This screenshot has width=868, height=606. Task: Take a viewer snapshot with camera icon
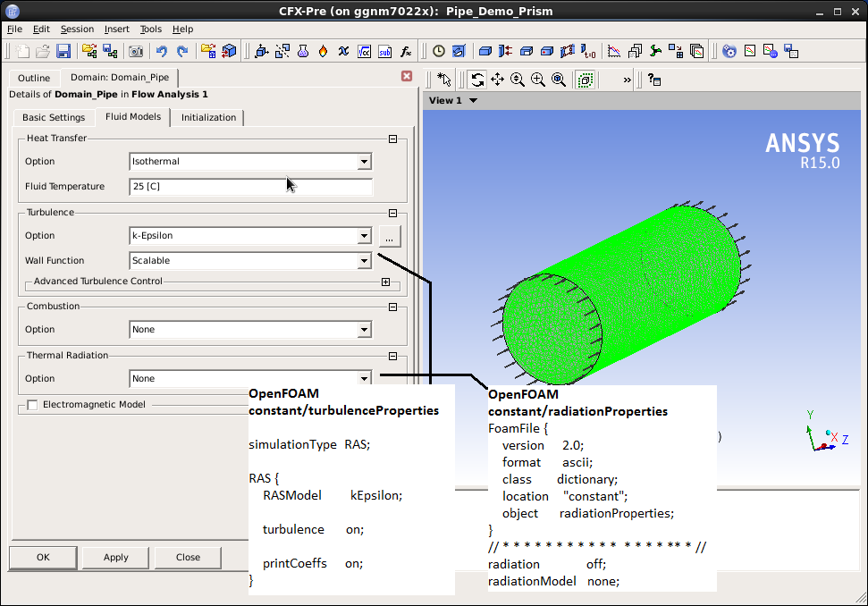pos(136,52)
